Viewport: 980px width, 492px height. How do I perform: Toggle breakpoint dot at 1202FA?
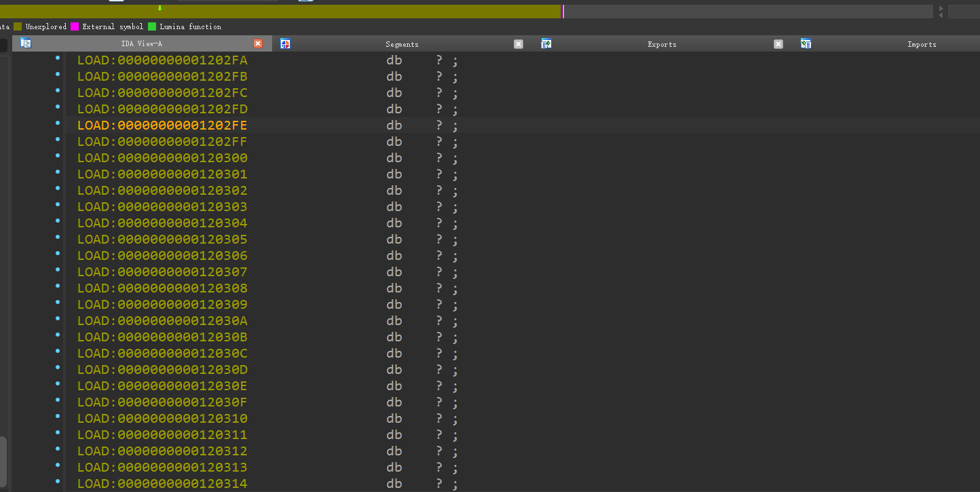tap(58, 58)
